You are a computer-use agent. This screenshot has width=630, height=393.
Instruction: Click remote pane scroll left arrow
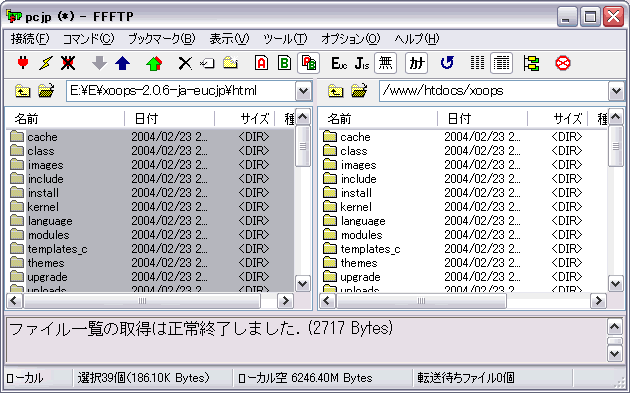(327, 301)
